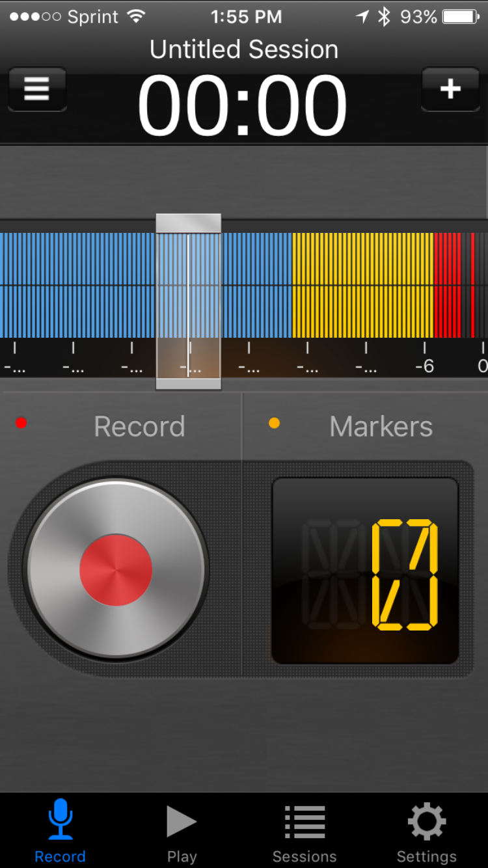
Task: Switch to the Play tab
Action: [x=182, y=830]
